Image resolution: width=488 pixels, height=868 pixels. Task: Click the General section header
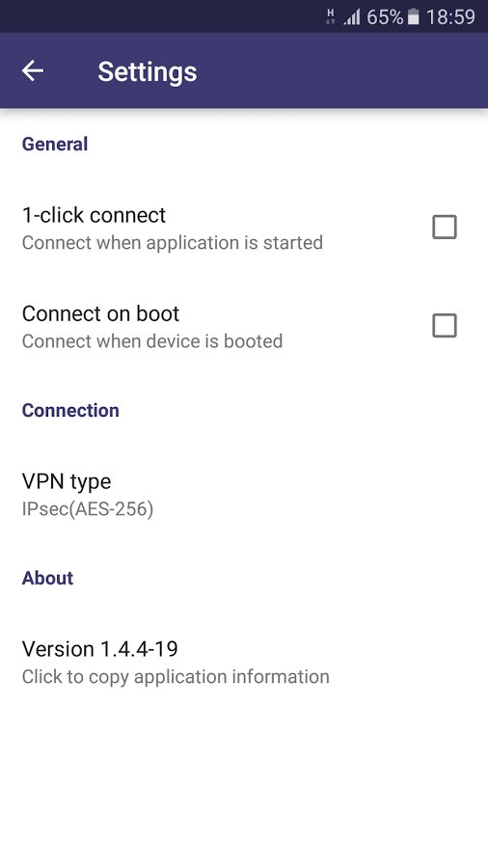tap(55, 144)
